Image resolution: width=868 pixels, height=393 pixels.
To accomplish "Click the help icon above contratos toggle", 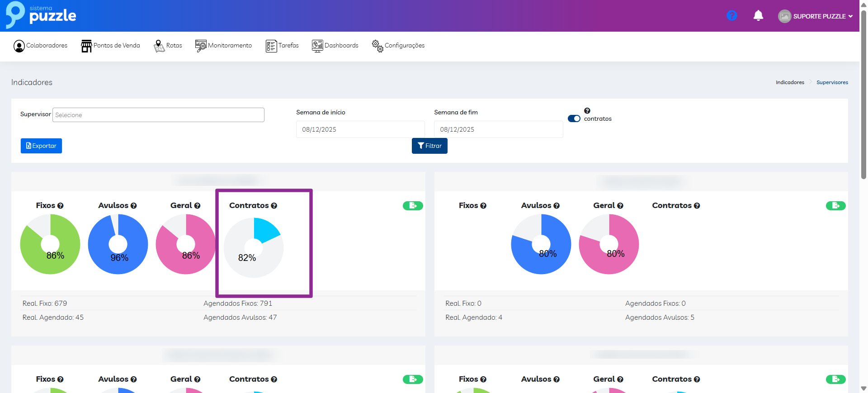I will tap(587, 111).
